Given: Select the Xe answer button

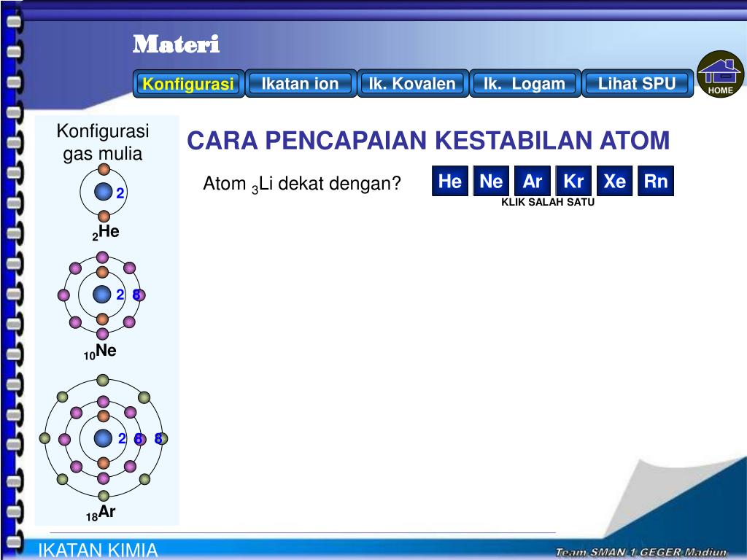Looking at the screenshot, I should click(614, 181).
